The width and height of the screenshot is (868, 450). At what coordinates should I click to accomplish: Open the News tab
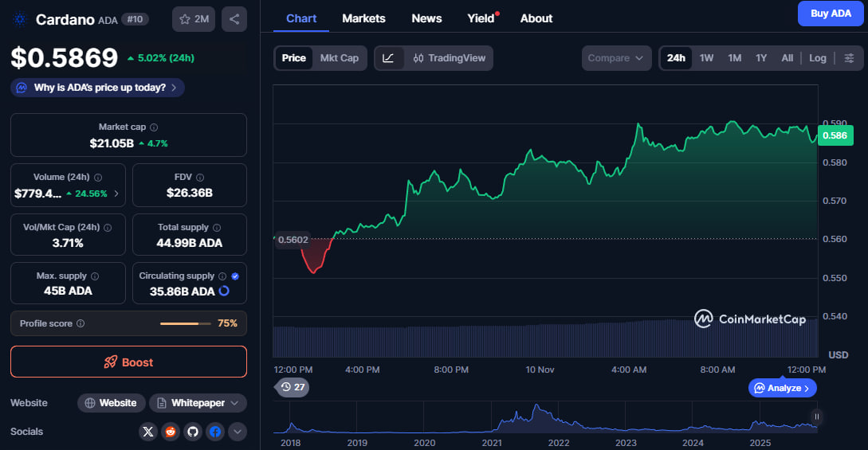[426, 18]
